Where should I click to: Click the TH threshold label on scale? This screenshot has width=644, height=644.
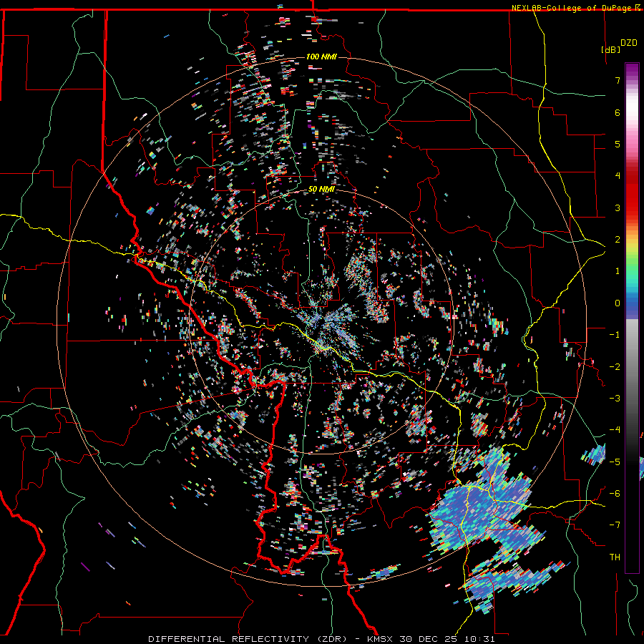(615, 557)
